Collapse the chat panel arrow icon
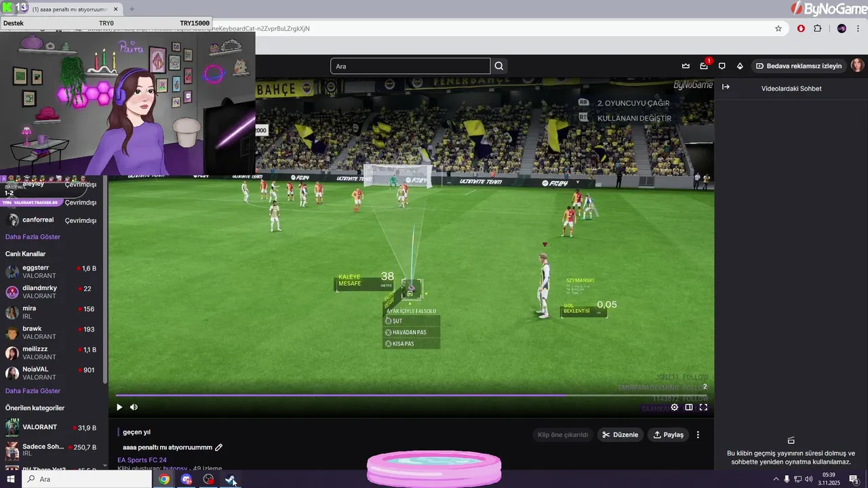Image resolution: width=868 pixels, height=488 pixels. (x=726, y=87)
